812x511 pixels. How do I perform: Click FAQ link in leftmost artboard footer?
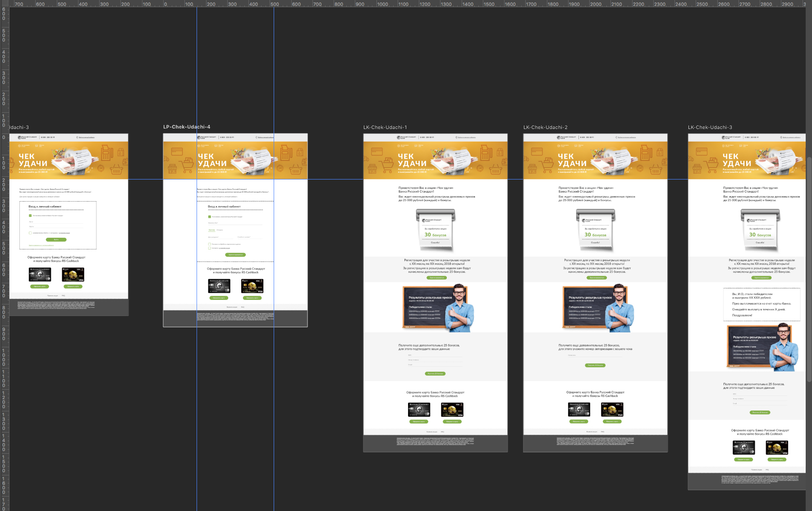click(64, 296)
